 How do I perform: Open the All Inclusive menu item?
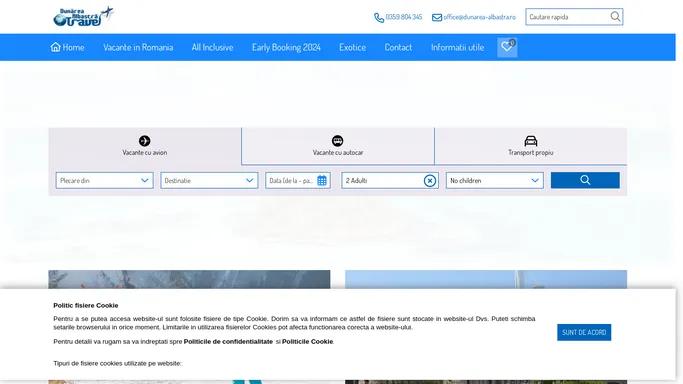(x=212, y=47)
